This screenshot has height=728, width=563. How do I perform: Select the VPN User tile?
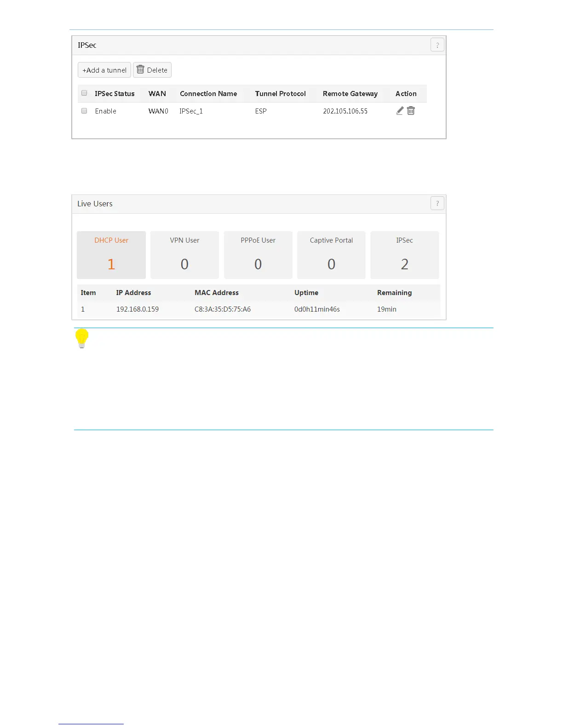[184, 255]
